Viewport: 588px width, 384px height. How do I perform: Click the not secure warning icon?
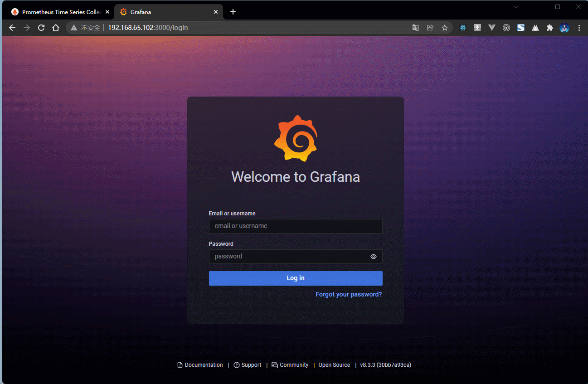(74, 28)
